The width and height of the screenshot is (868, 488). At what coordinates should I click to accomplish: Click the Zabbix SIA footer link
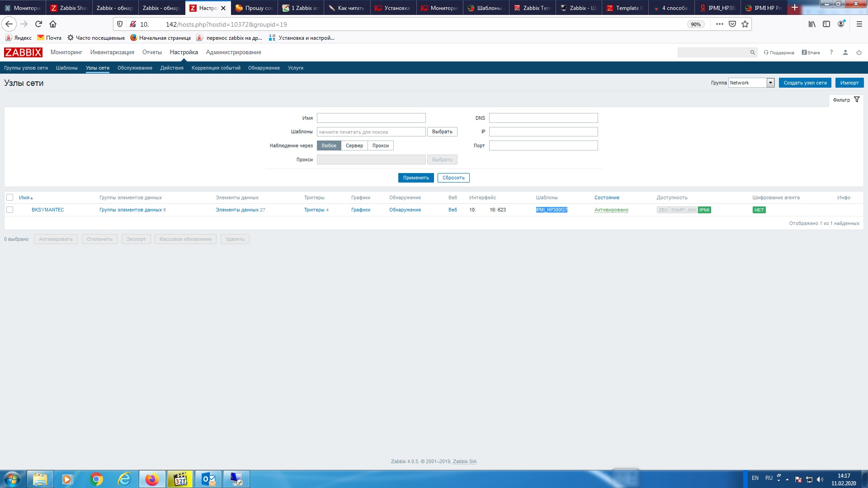[465, 461]
